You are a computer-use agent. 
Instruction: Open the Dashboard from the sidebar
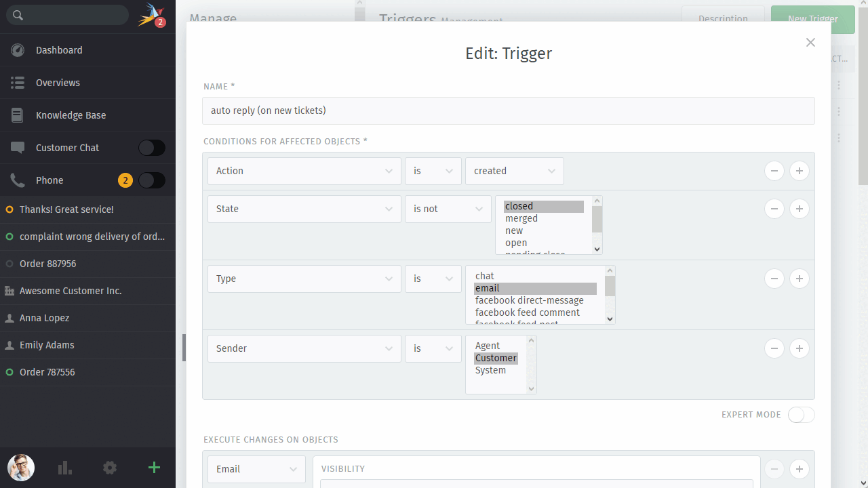coord(58,49)
